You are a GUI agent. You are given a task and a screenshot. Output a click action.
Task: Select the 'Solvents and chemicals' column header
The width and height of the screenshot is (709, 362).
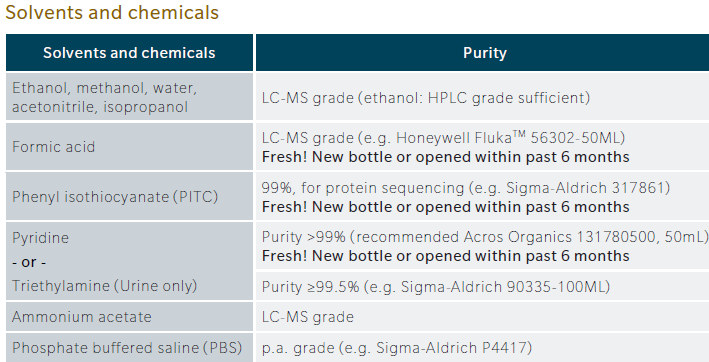[x=129, y=52]
